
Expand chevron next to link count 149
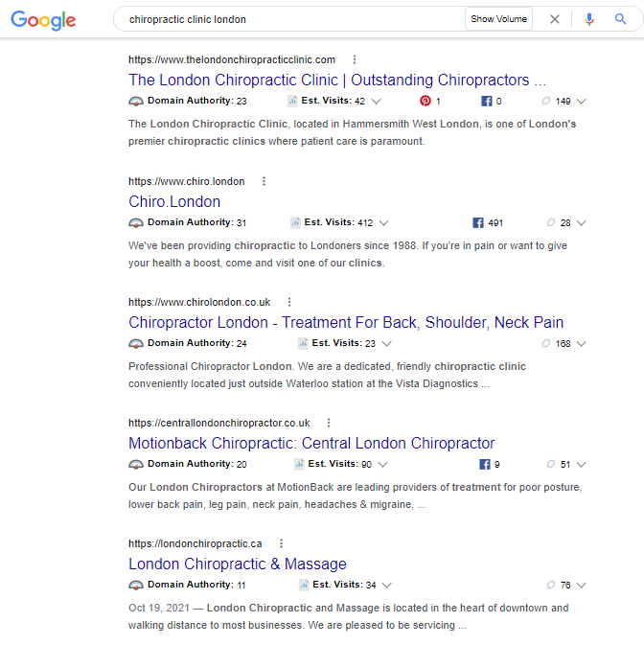pos(581,102)
